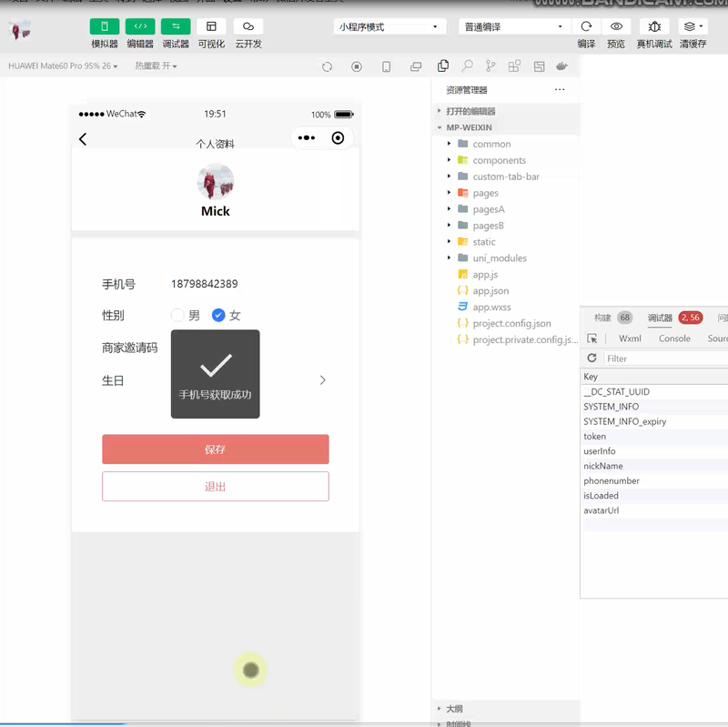Refresh the storage list with the reload icon
The image size is (728, 727).
coord(592,358)
